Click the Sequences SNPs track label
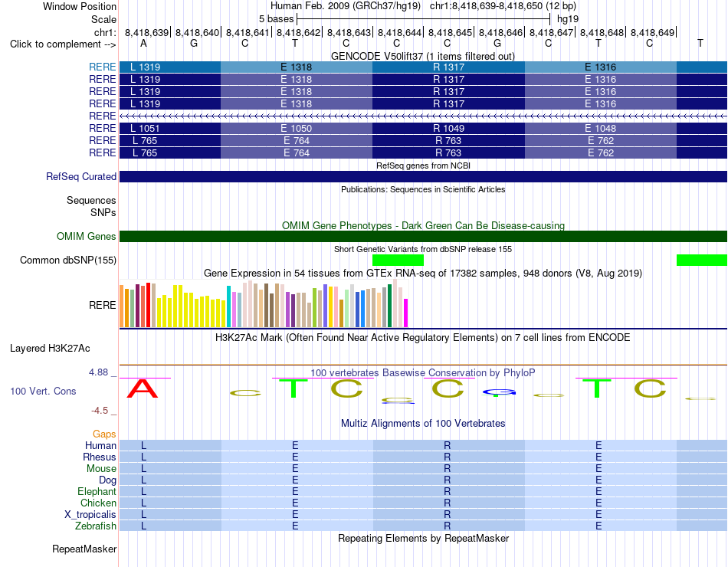Screen dimensions: 728x567 91,206
